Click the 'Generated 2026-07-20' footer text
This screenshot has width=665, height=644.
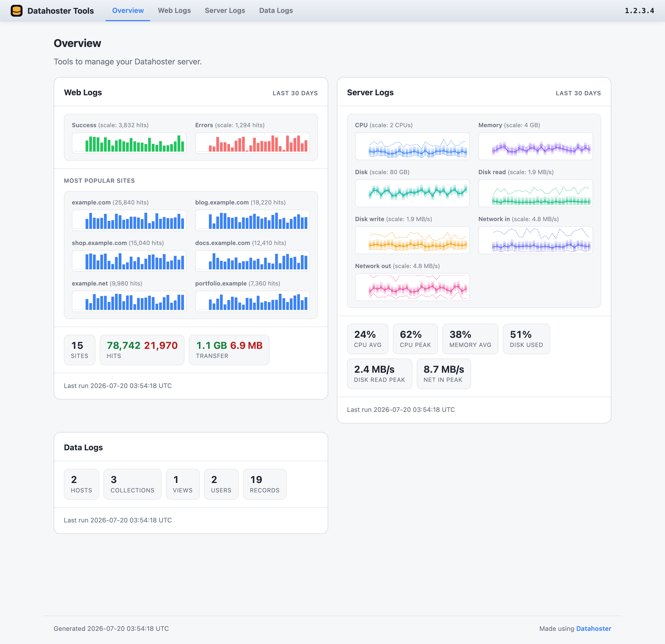(x=111, y=628)
